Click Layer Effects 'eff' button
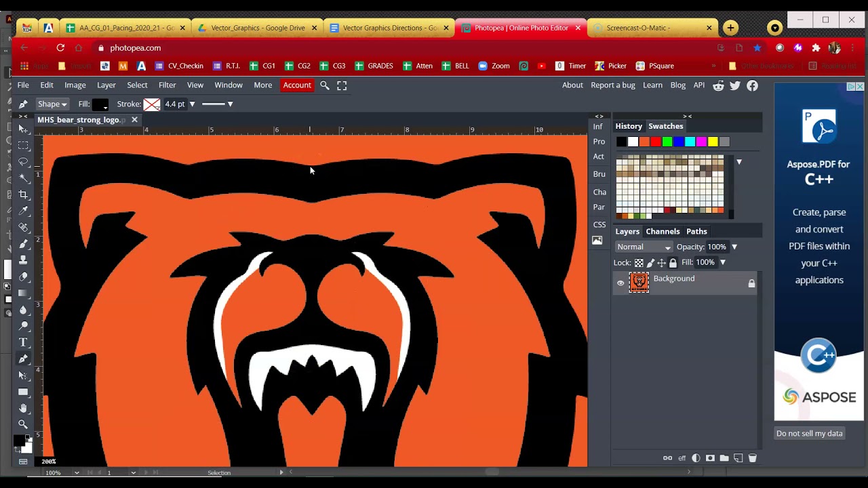Image resolution: width=868 pixels, height=488 pixels. 682,458
